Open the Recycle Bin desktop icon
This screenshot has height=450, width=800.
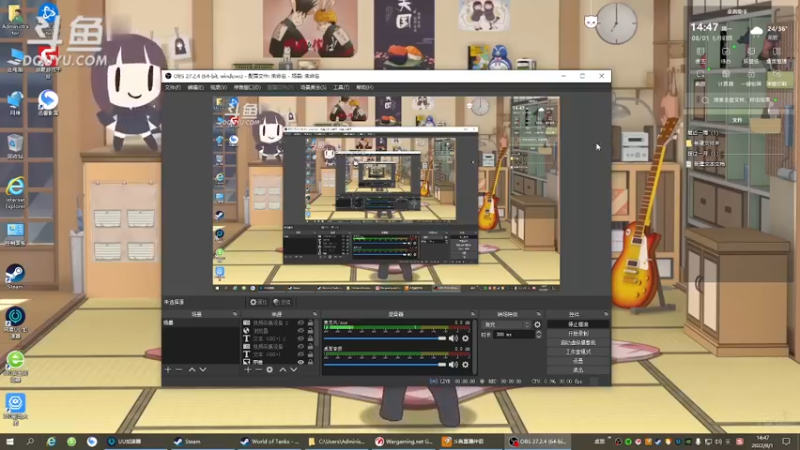click(x=15, y=146)
